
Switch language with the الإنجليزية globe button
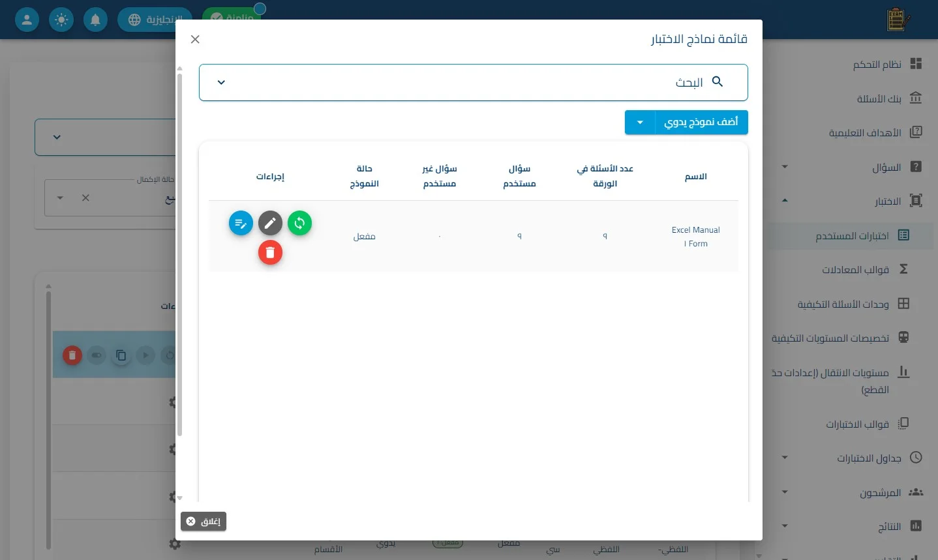[x=155, y=20]
